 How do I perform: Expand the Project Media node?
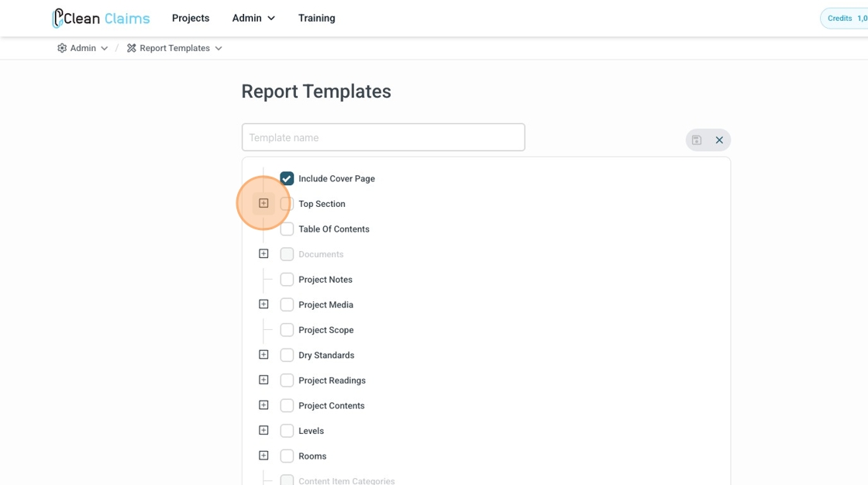point(263,304)
